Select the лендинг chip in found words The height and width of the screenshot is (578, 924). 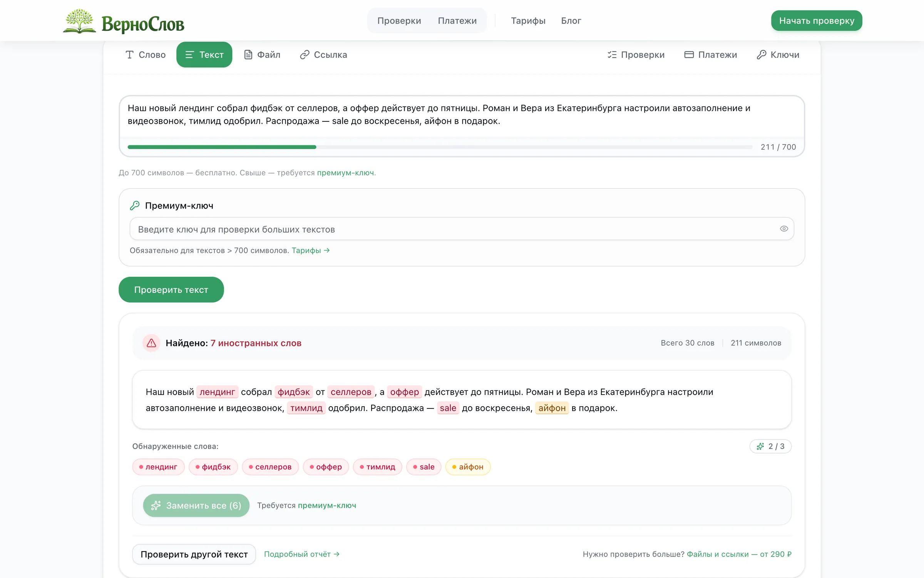pos(159,467)
